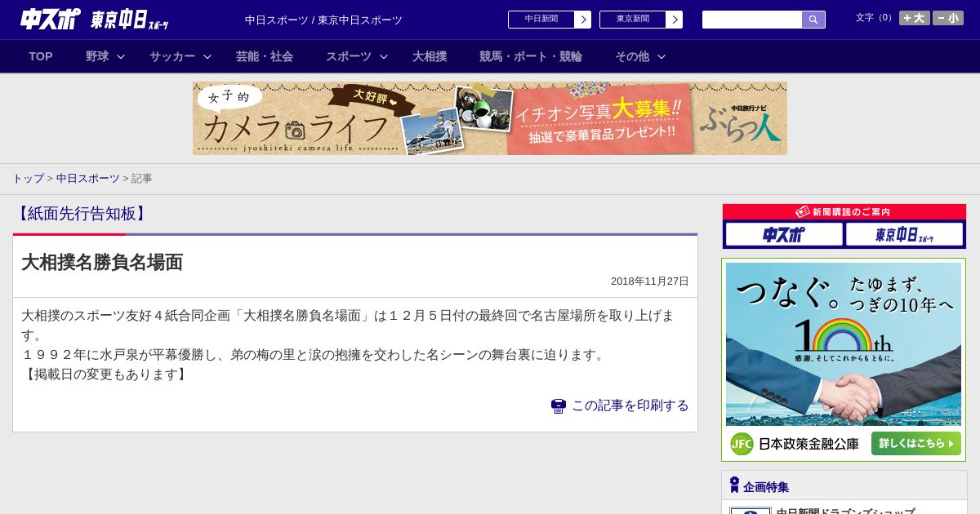Click arrow next to 中日新聞 button

pyautogui.click(x=583, y=20)
